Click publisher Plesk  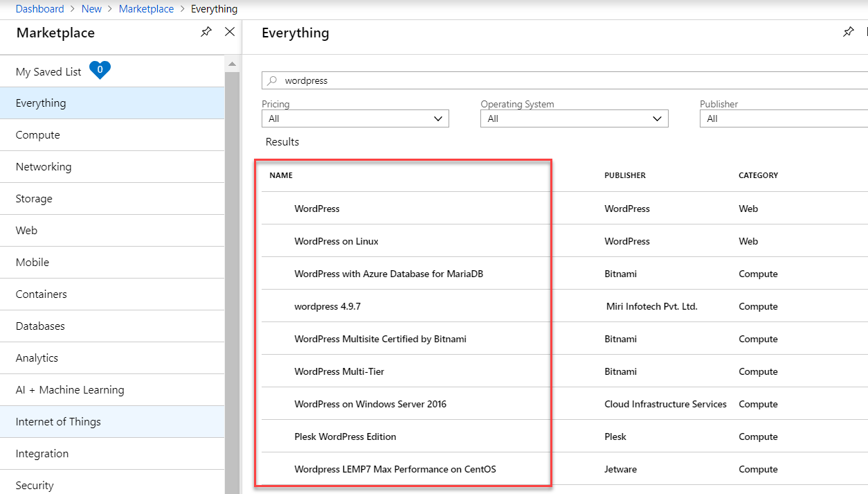pyautogui.click(x=615, y=436)
